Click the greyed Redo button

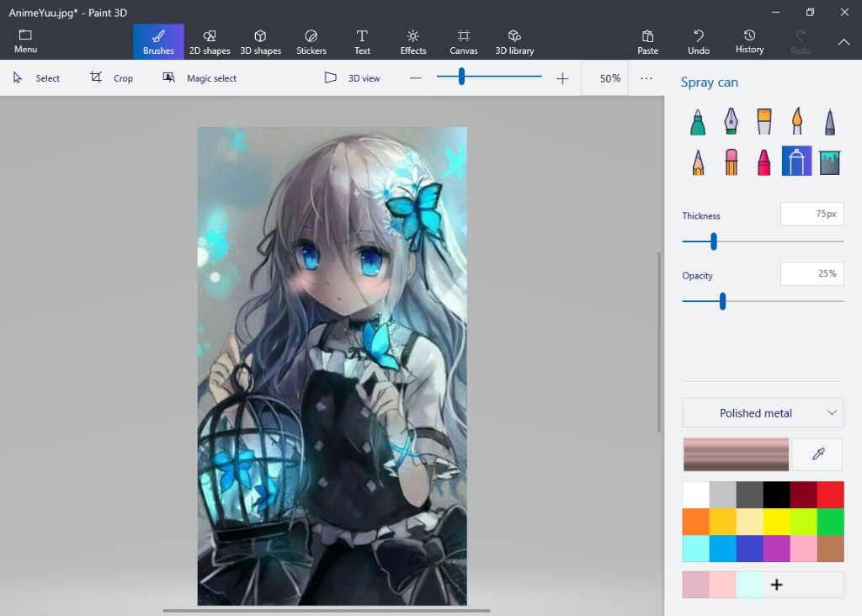801,42
